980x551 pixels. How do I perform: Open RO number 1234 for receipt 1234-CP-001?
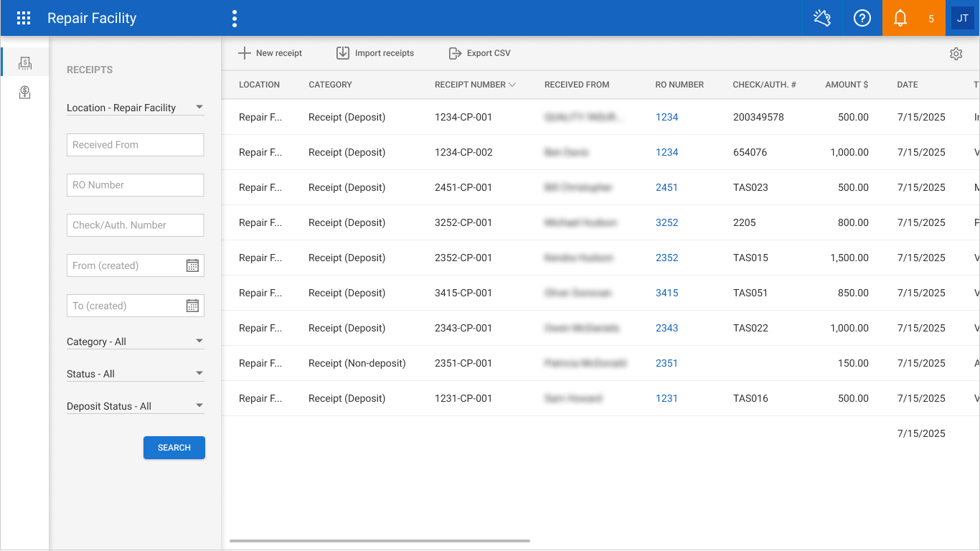tap(666, 117)
